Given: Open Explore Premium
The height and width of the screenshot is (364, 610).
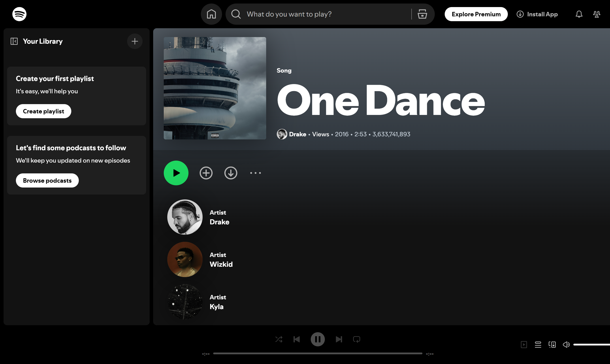Looking at the screenshot, I should tap(476, 14).
